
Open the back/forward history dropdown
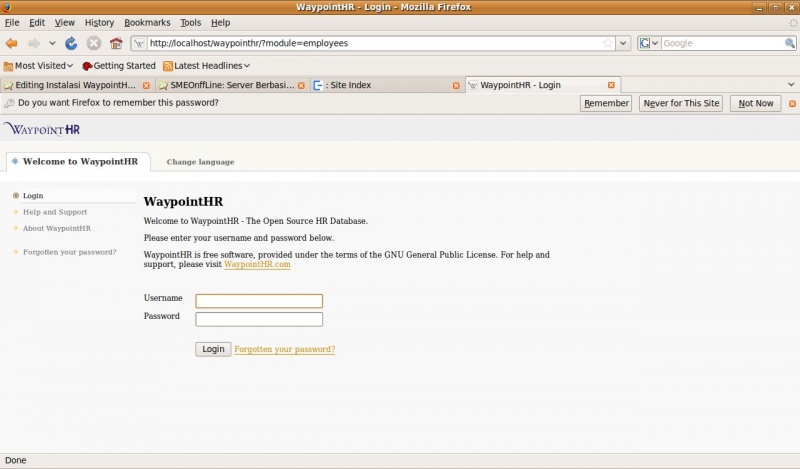tap(52, 43)
